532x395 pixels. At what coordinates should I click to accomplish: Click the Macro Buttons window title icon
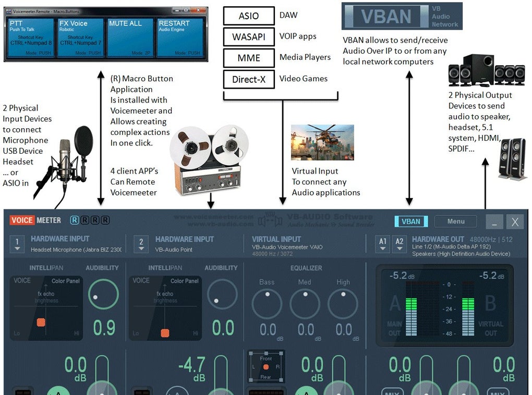(9, 11)
